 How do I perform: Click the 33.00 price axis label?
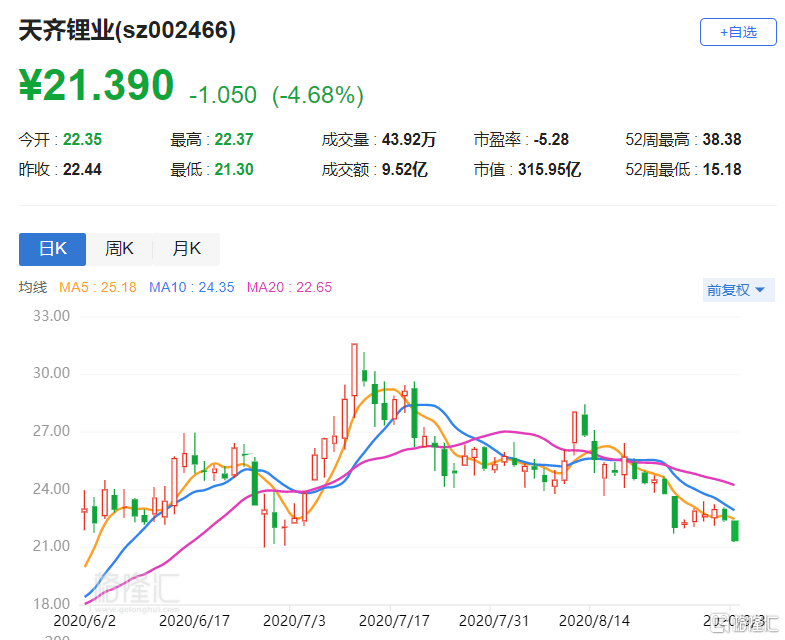52,316
